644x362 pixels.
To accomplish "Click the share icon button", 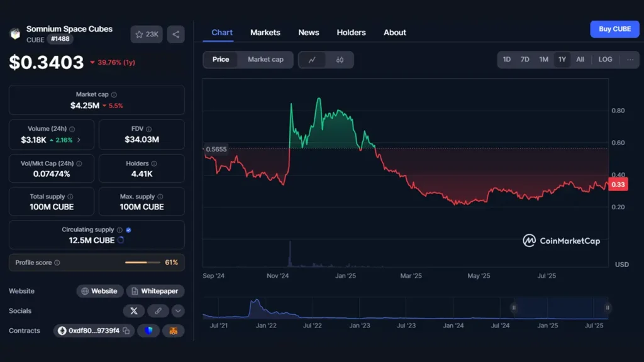I will (x=176, y=35).
